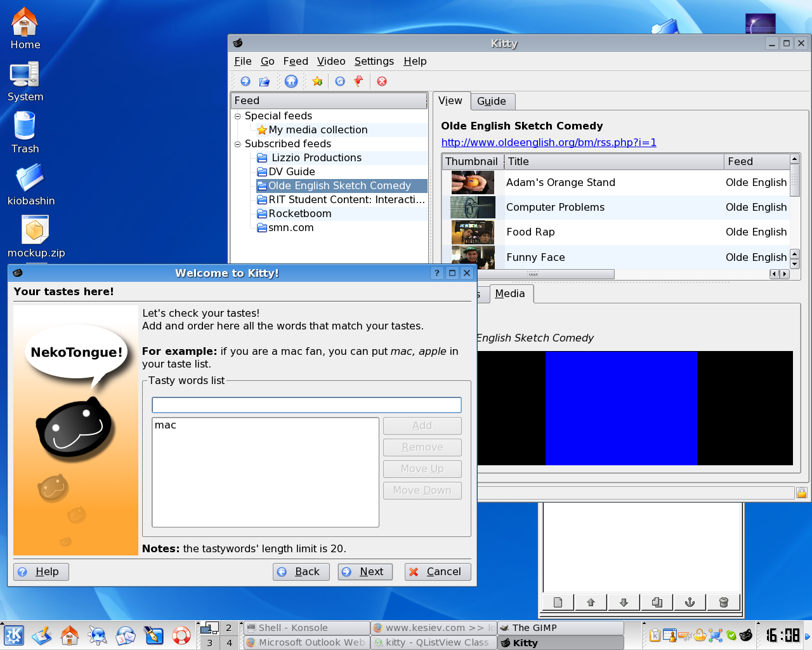This screenshot has width=812, height=650.
Task: Click the duplicate layer icon in GIMP
Action: (x=657, y=602)
